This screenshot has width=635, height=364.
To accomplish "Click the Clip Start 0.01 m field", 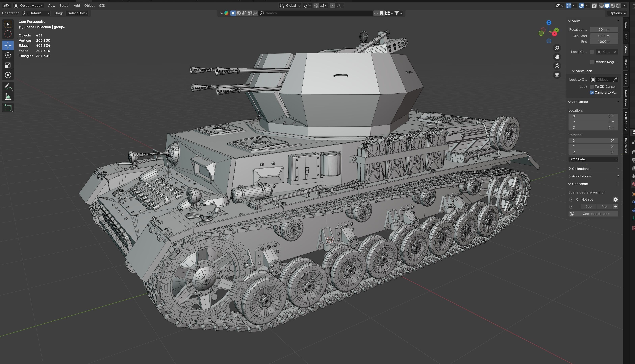I will point(604,36).
